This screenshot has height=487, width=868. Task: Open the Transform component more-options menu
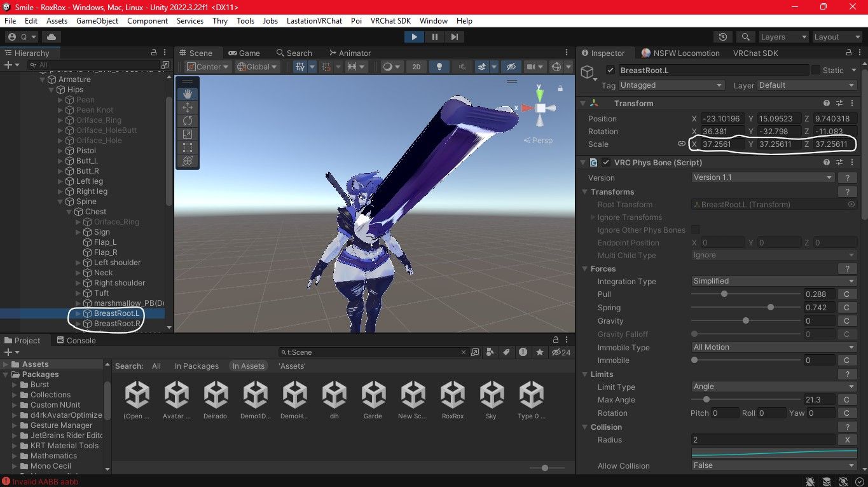851,103
